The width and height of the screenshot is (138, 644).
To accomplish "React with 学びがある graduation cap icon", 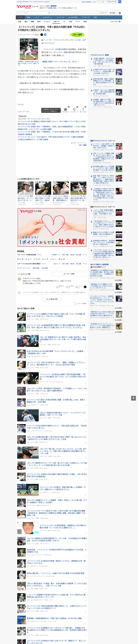I will pyautogui.click(x=66, y=109).
